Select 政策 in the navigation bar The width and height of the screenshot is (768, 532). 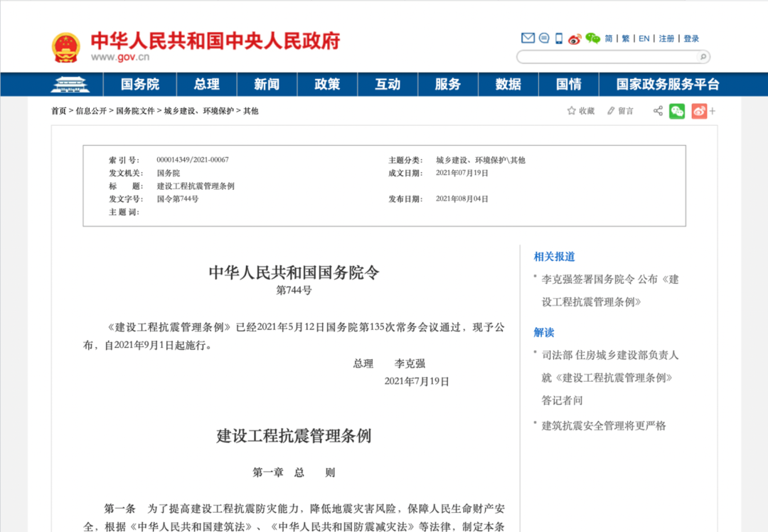point(327,85)
